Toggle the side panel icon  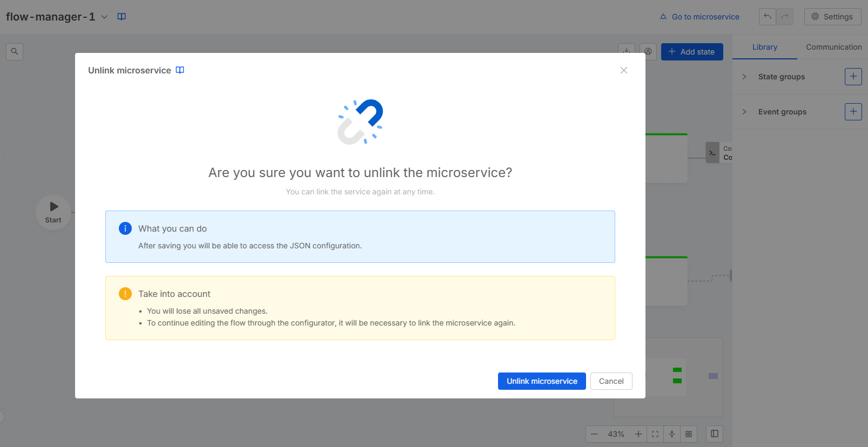tap(715, 434)
